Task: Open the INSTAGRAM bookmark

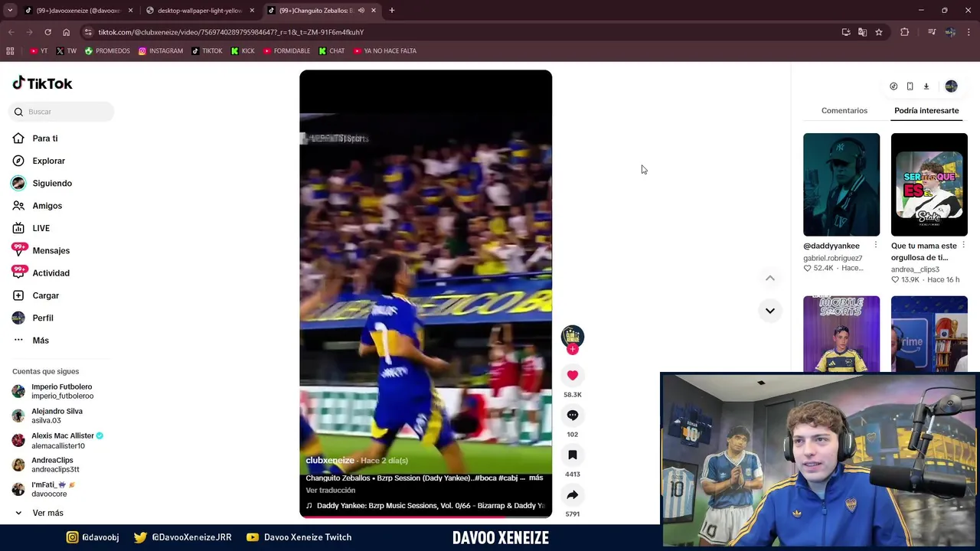Action: [160, 51]
